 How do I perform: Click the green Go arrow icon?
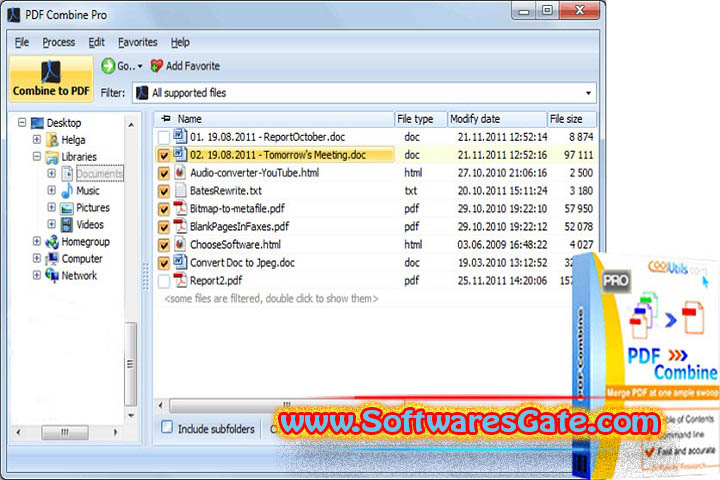[x=108, y=66]
